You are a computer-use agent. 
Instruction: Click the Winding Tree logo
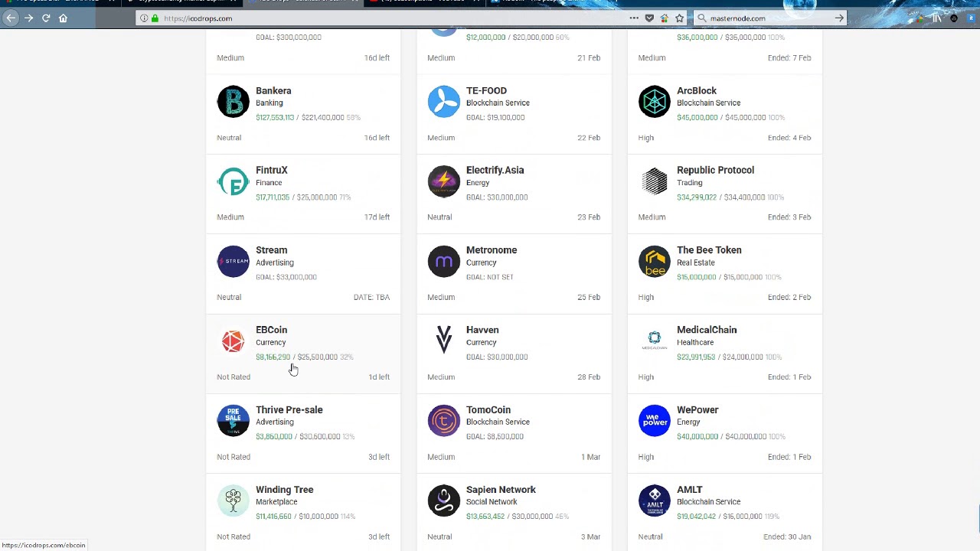click(233, 500)
